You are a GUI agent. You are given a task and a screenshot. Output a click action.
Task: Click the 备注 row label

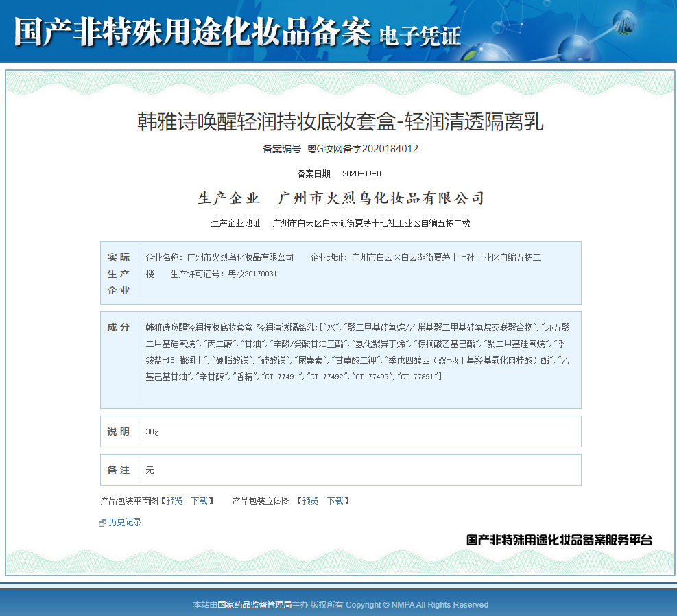[119, 470]
